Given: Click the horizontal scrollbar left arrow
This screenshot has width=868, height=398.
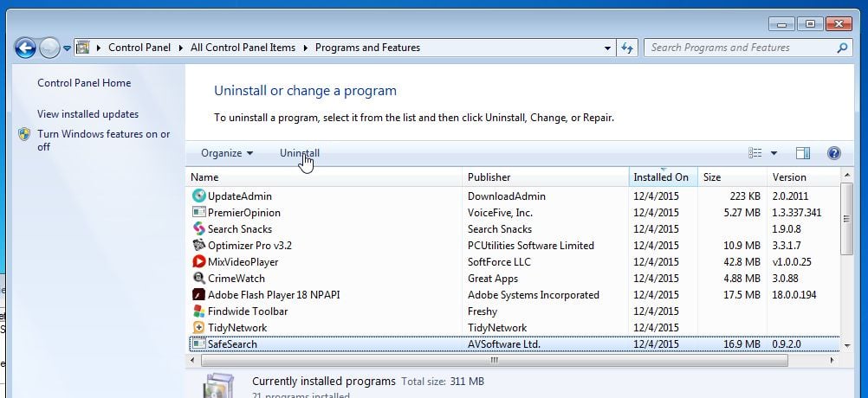Looking at the screenshot, I should click(x=192, y=361).
